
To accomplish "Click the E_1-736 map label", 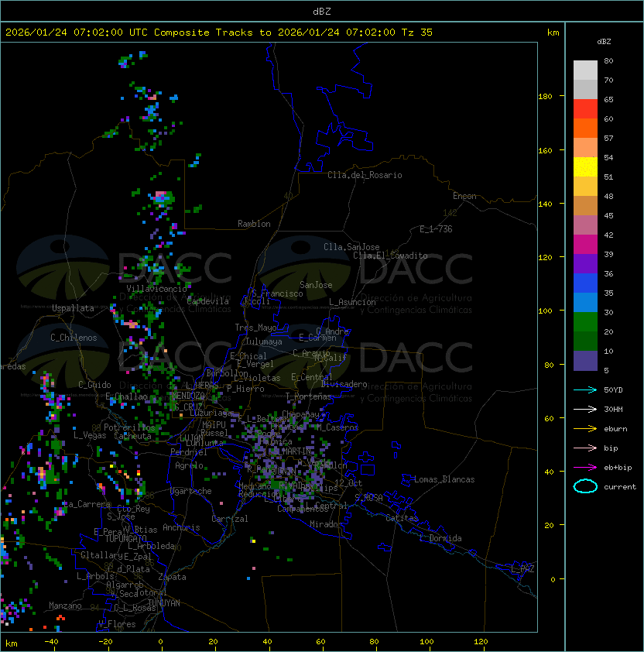I will coord(436,229).
